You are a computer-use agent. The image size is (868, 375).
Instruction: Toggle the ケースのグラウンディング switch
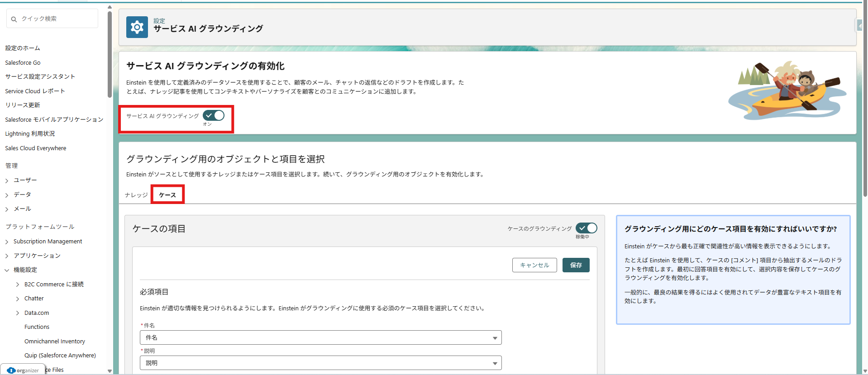[x=586, y=228]
